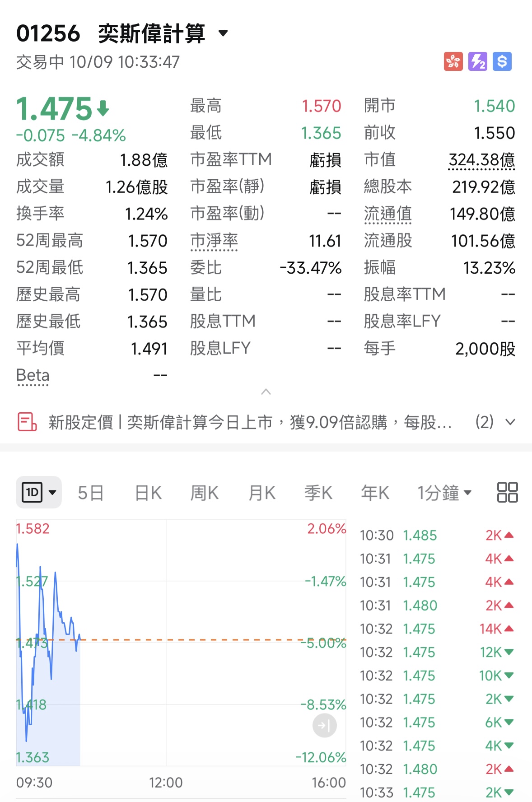Select the 10:32 trade with 6K volume
Image resolution: width=532 pixels, height=802 pixels.
point(437,722)
